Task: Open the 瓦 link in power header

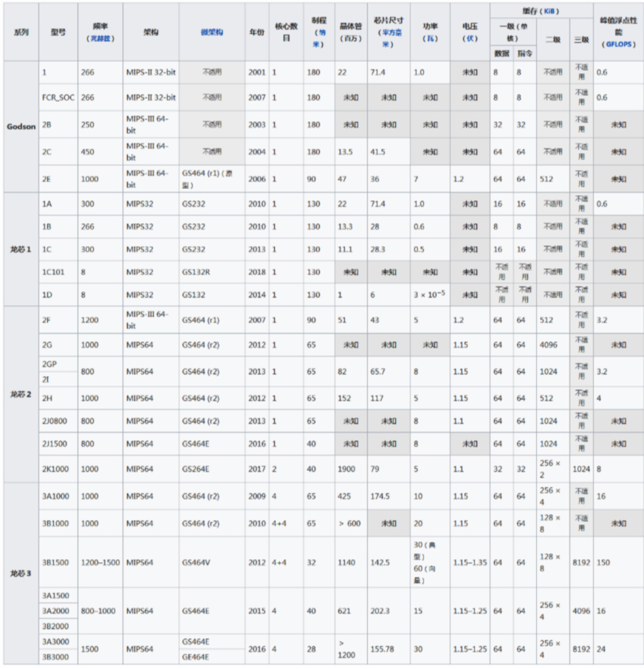Action: (430, 38)
